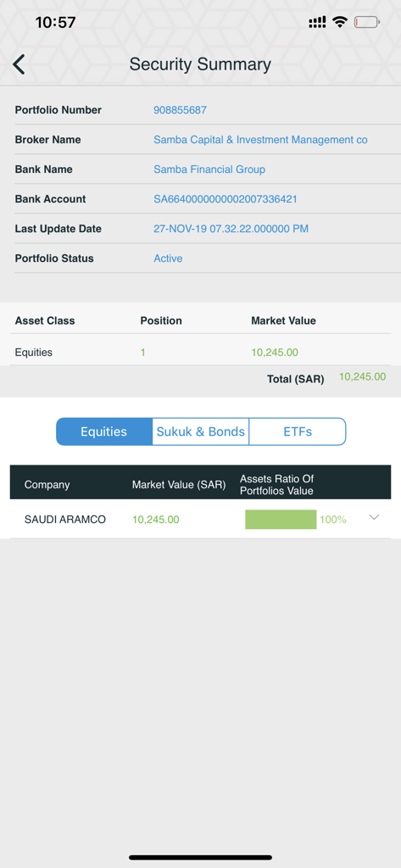Tap the cellular signal status icon

[317, 23]
